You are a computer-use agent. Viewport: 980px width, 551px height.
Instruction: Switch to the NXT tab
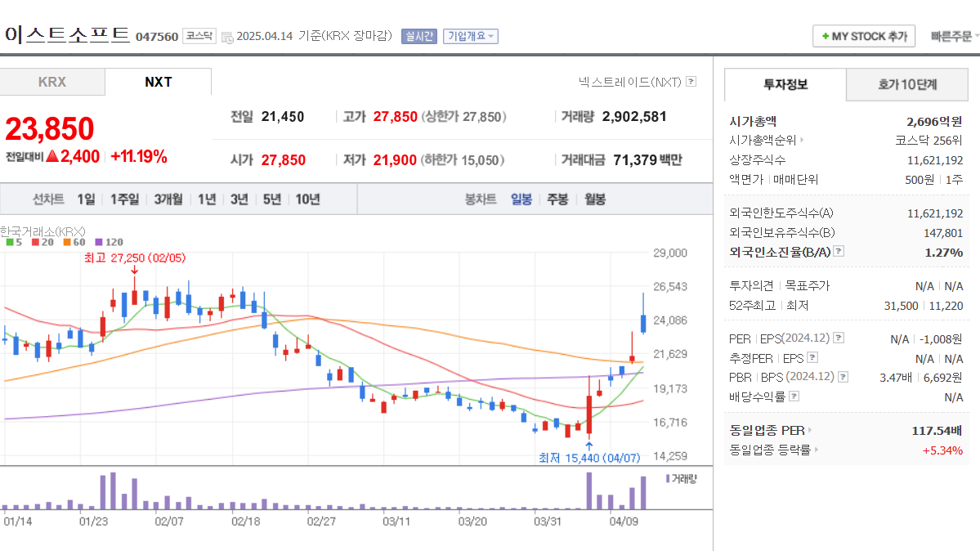point(158,82)
